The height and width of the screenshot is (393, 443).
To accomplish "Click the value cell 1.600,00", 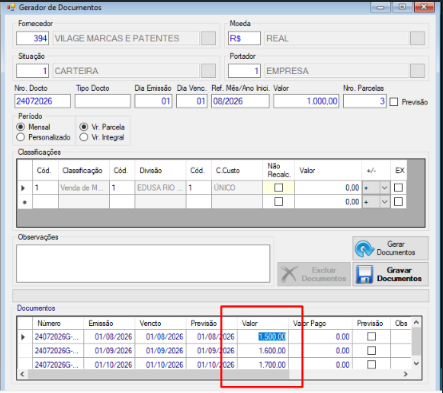I will click(x=263, y=351).
